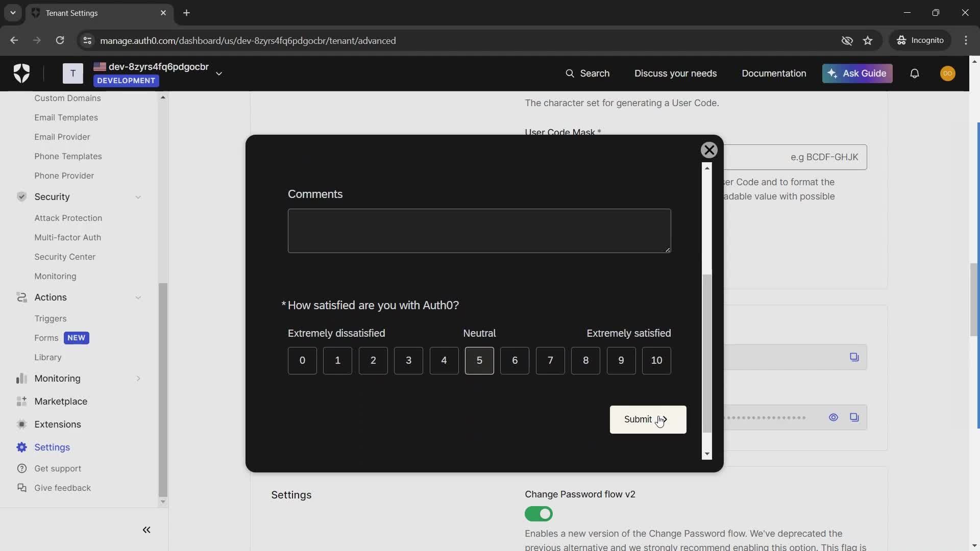Reveal the masked secret with eye icon
980x551 pixels.
point(834,417)
